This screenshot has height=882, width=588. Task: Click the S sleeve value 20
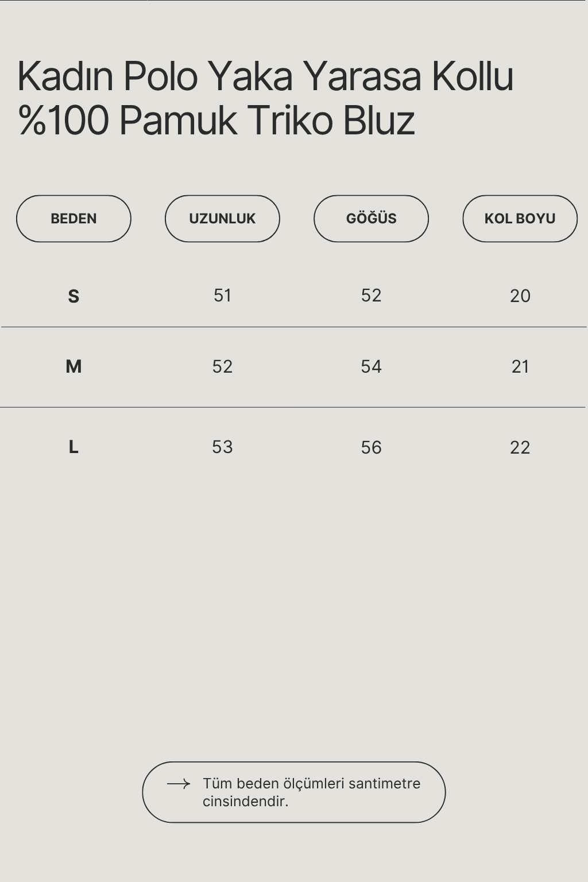pyautogui.click(x=520, y=296)
